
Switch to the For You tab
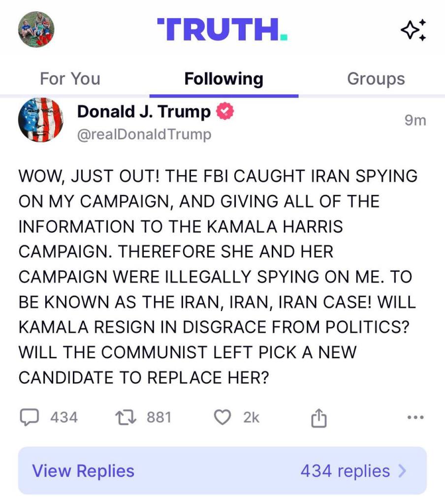(70, 79)
